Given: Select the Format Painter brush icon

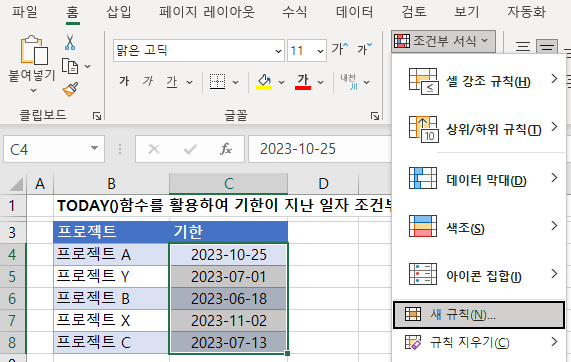Looking at the screenshot, I should pos(70,90).
